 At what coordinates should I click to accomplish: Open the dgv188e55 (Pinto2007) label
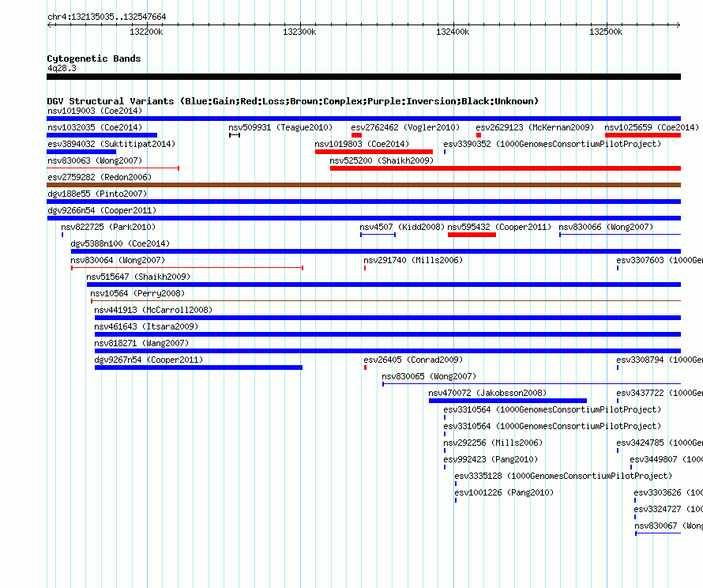click(97, 194)
